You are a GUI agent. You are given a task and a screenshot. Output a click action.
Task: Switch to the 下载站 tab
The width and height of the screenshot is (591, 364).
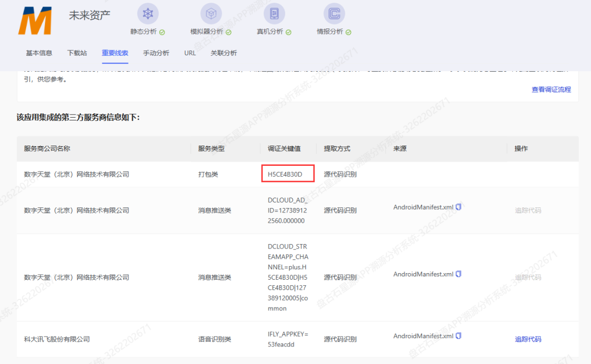point(77,53)
